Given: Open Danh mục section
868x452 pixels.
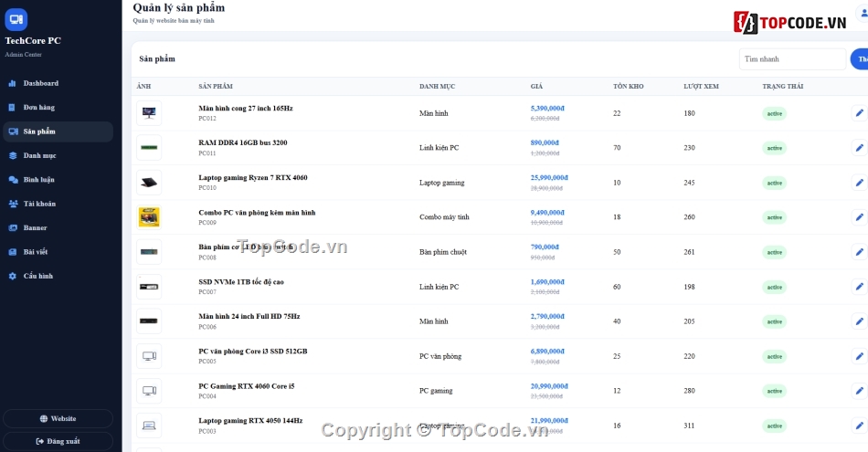Looking at the screenshot, I should point(58,155).
